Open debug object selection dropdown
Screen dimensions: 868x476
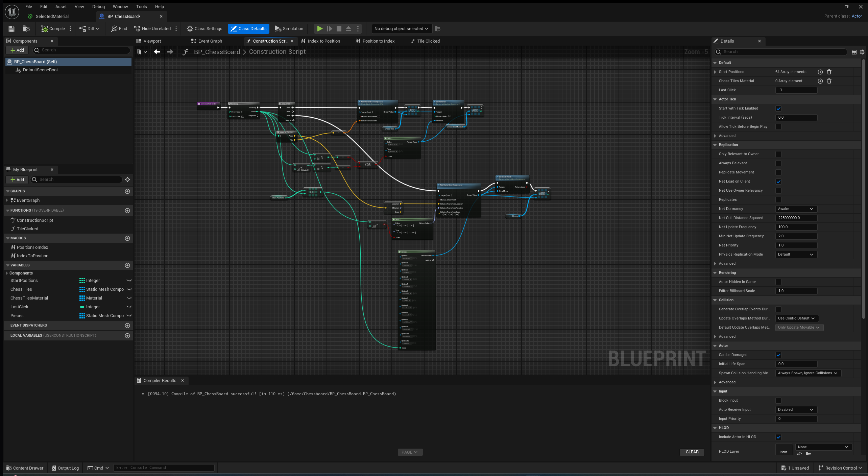tap(401, 29)
